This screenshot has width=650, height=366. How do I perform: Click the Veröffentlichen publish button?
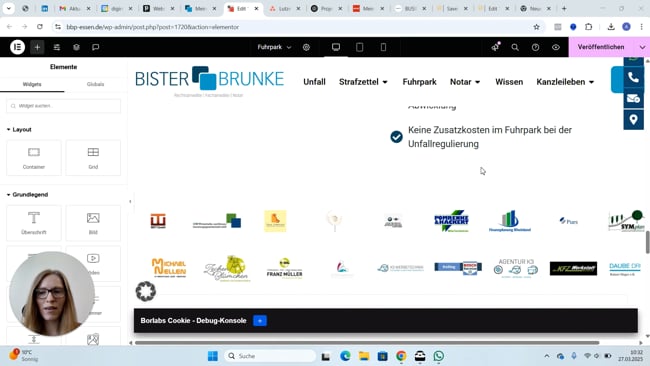pos(601,47)
